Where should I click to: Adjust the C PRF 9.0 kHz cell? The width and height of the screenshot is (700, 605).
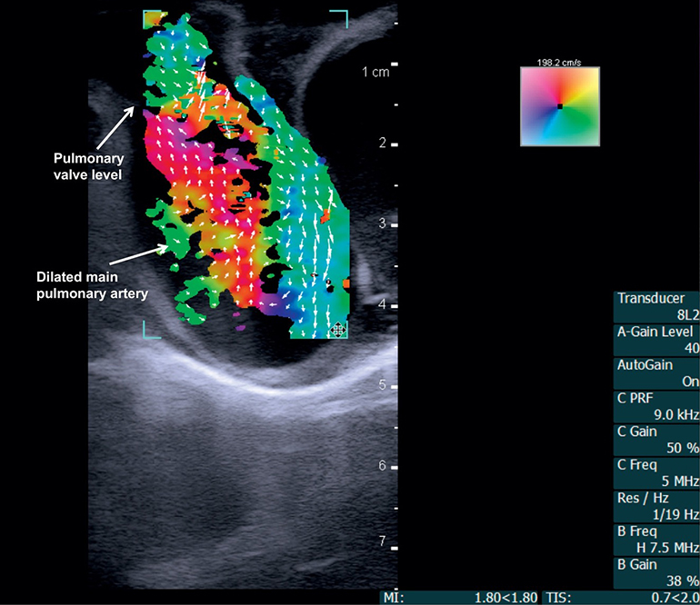click(x=656, y=407)
